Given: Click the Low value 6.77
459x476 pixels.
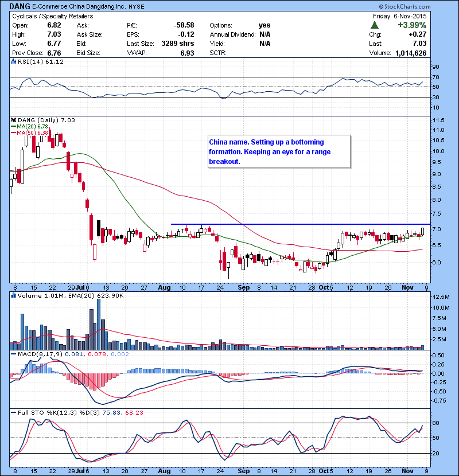Looking at the screenshot, I should [54, 44].
